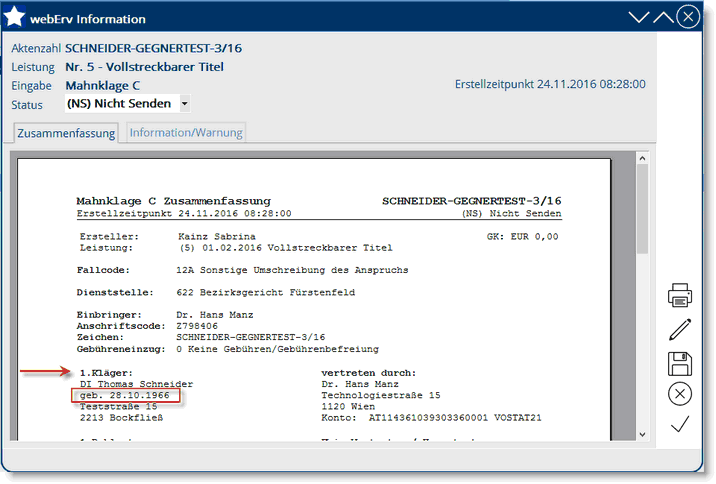The image size is (716, 484).
Task: Click Konto AT114361039303360001 VOSTAT21
Action: [431, 417]
